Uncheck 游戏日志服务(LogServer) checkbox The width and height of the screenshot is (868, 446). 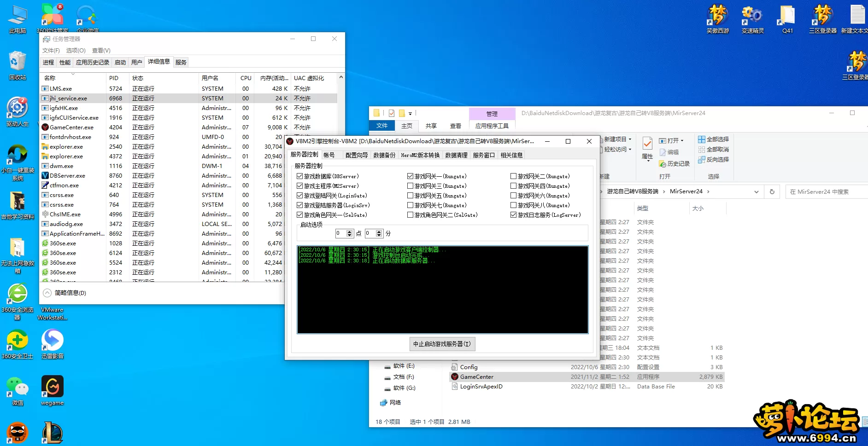click(x=513, y=215)
